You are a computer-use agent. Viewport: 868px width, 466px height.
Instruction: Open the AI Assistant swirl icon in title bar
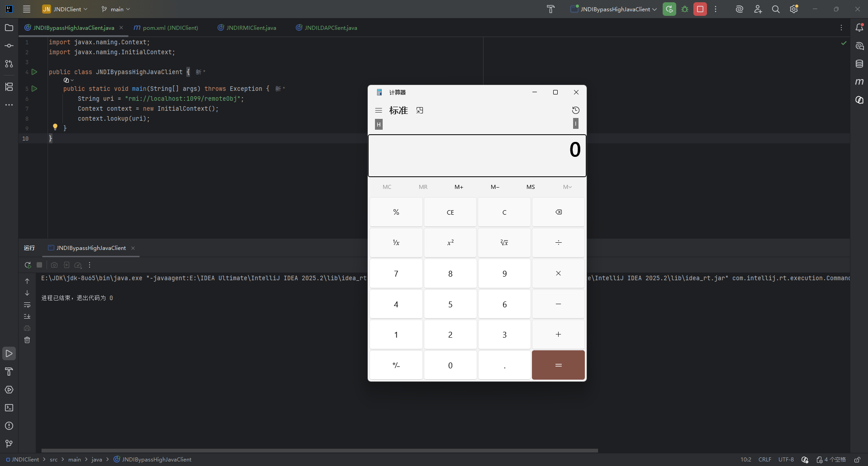(x=740, y=9)
